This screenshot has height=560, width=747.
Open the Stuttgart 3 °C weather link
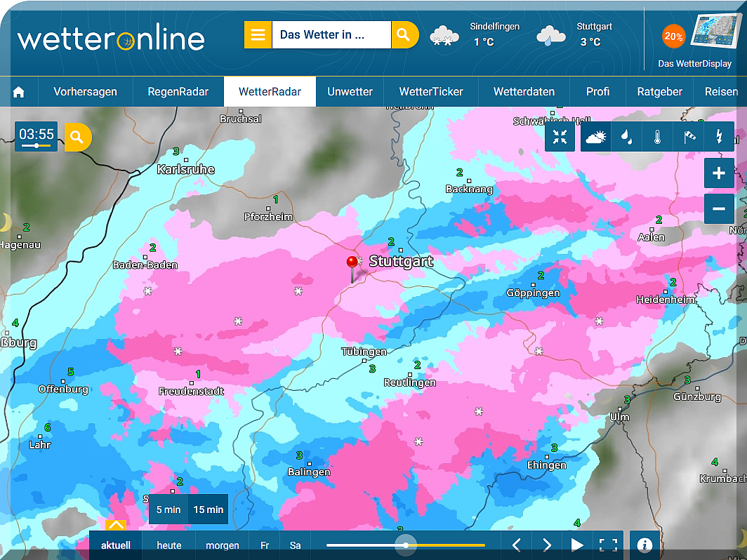[576, 34]
